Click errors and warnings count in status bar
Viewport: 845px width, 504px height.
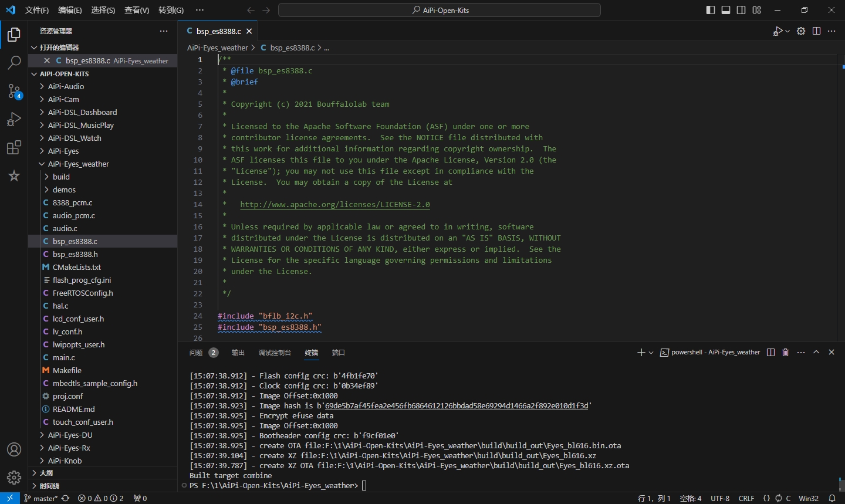pos(101,498)
